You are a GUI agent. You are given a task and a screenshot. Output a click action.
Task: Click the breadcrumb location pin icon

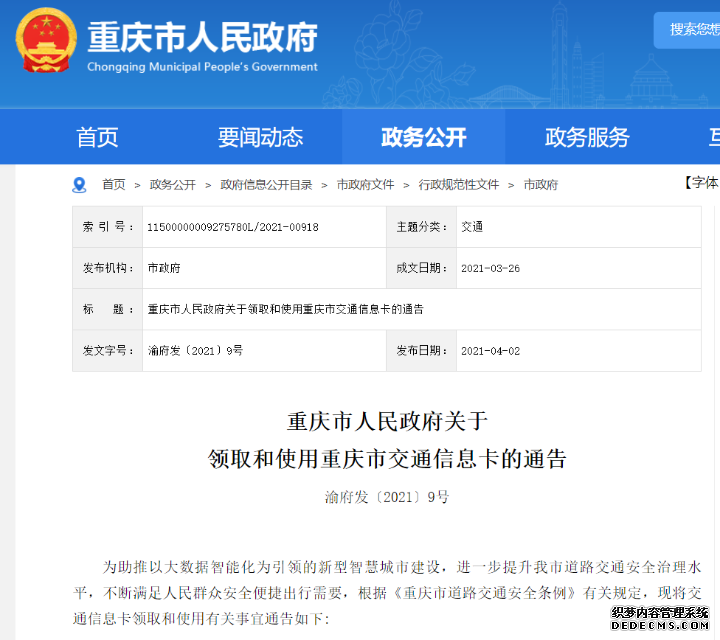click(x=79, y=185)
